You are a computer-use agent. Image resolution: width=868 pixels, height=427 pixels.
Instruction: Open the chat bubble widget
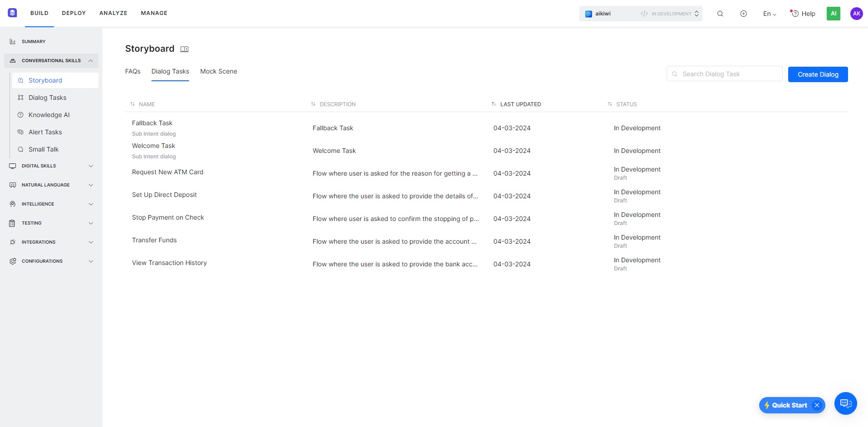coord(846,403)
